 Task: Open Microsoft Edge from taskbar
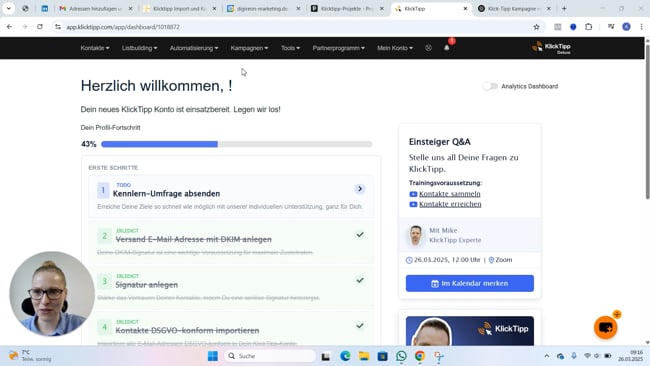click(345, 356)
